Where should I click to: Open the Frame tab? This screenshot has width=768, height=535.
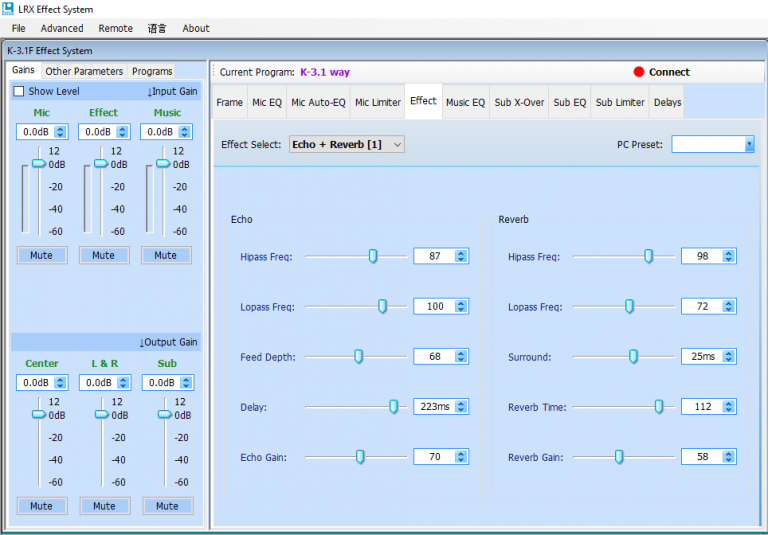pos(230,102)
